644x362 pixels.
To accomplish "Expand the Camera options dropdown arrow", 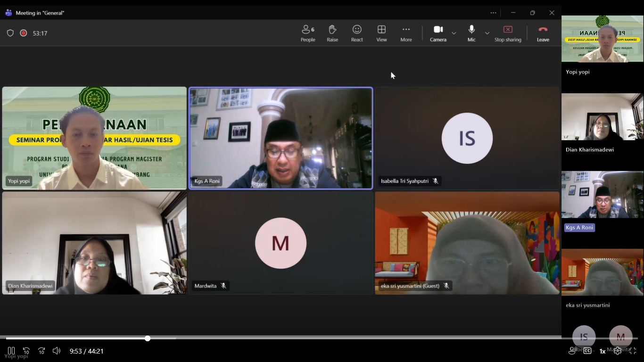I will click(x=454, y=33).
